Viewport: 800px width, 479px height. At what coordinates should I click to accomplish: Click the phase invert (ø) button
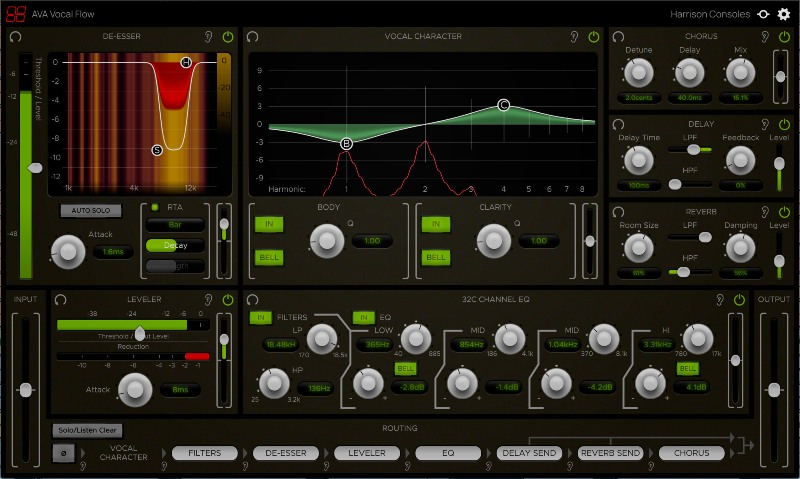[x=62, y=453]
